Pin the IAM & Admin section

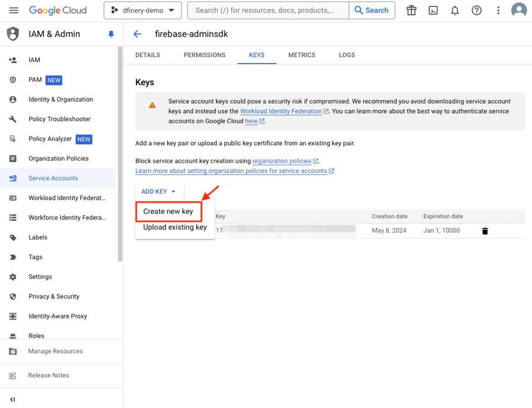coord(111,34)
